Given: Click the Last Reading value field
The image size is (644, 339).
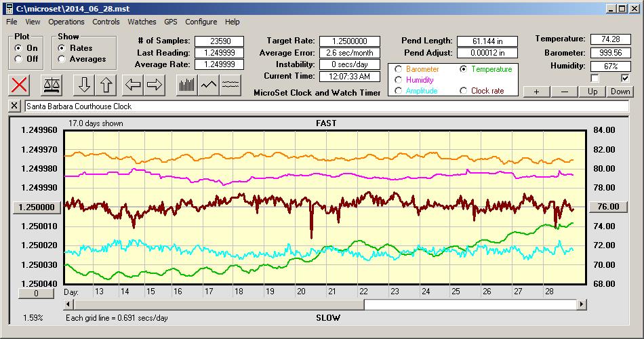Looking at the screenshot, I should [x=220, y=53].
